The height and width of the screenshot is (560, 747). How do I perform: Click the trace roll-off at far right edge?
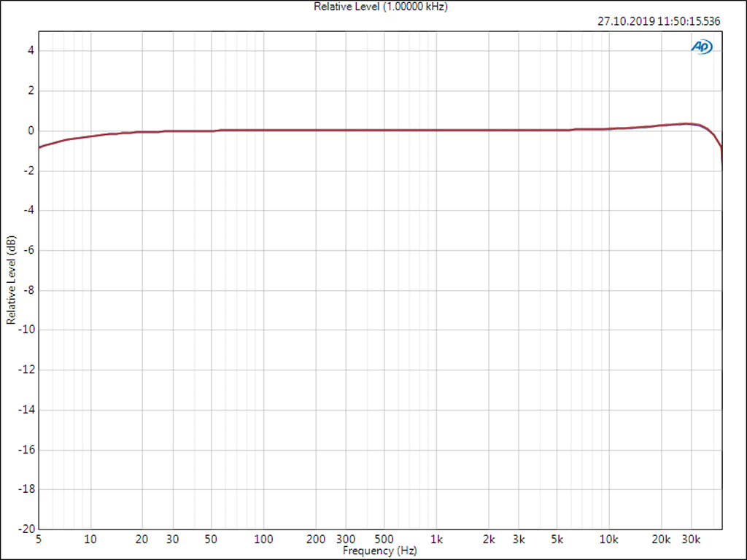coord(721,148)
